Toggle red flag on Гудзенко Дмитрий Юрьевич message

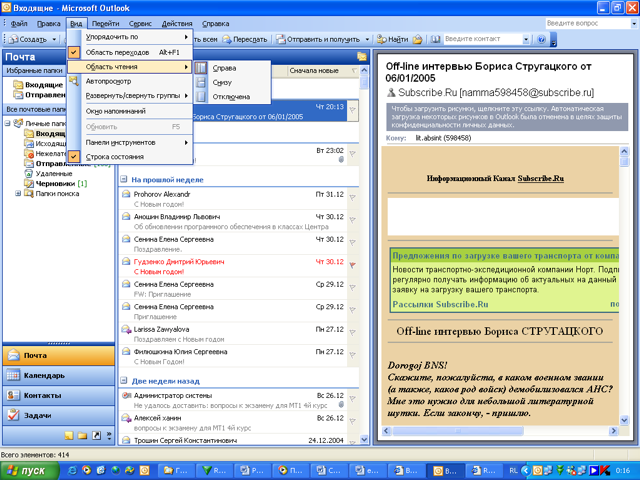coord(353,265)
